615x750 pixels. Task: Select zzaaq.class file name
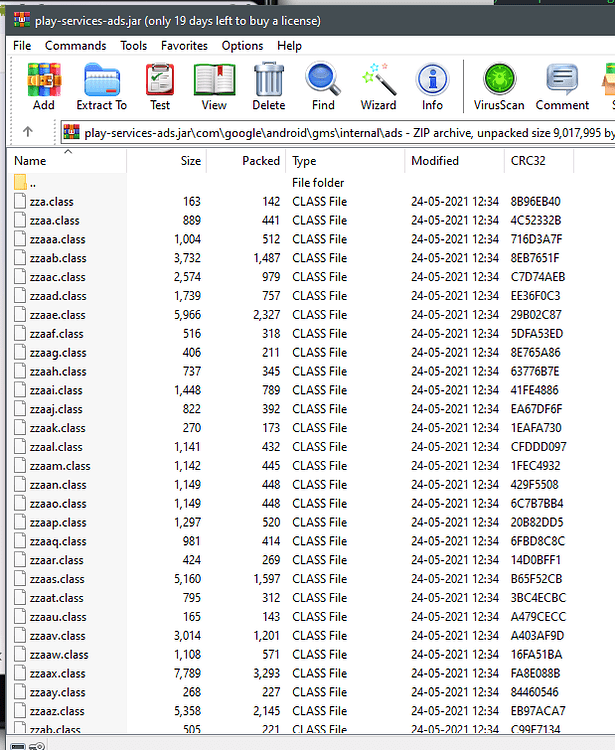(x=58, y=541)
